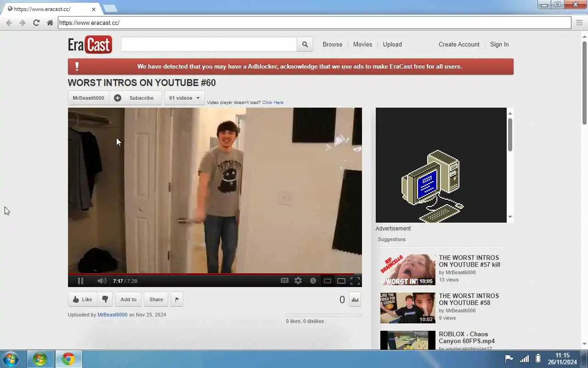This screenshot has width=588, height=368.
Task: Open the Worst Intros #57 thumbnail
Action: [x=408, y=270]
